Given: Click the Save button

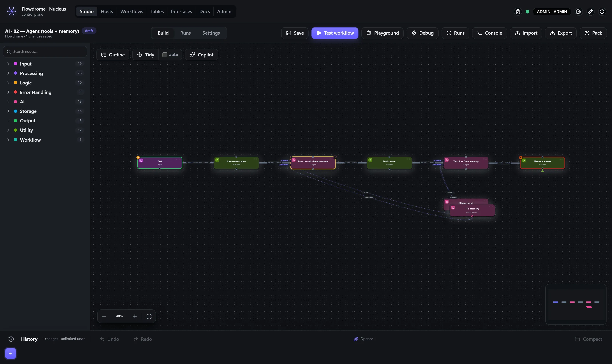Looking at the screenshot, I should 295,33.
